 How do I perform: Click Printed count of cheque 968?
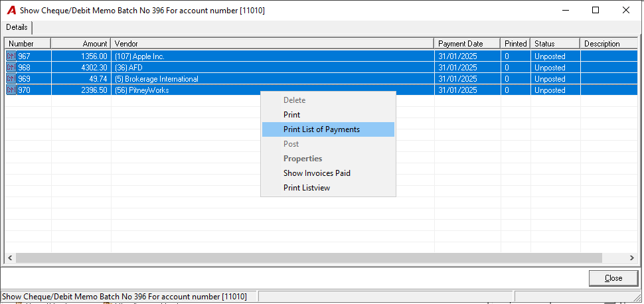click(507, 68)
